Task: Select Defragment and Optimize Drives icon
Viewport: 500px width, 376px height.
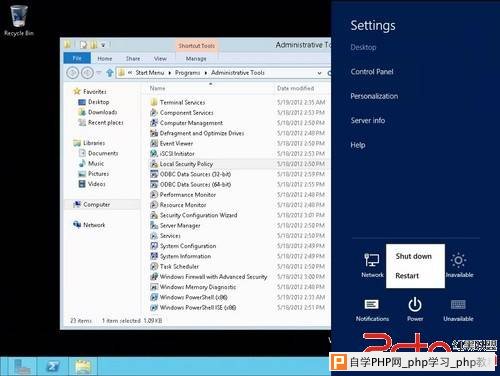Action: [x=154, y=133]
